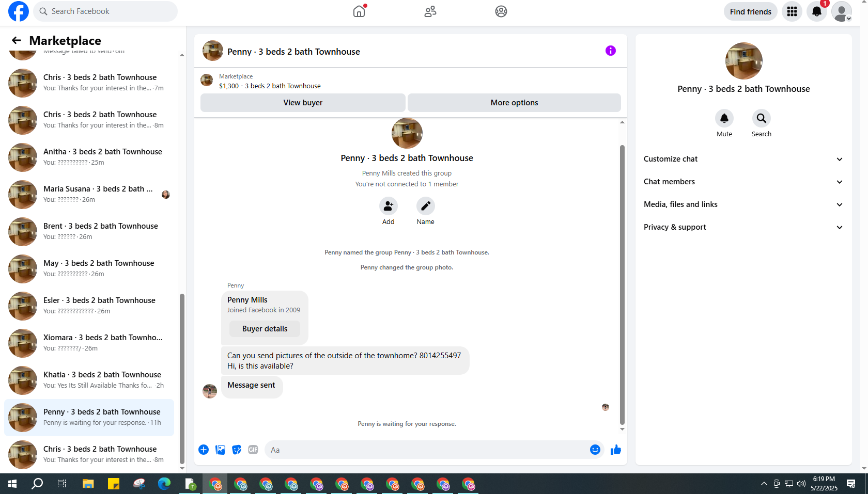Attach a photo with the image icon

[x=220, y=450]
